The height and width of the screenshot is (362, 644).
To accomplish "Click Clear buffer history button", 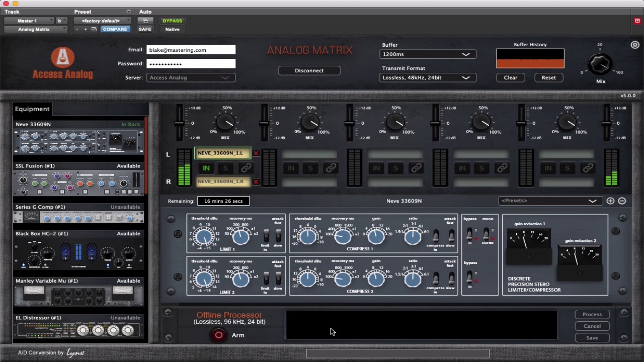I will [x=511, y=77].
